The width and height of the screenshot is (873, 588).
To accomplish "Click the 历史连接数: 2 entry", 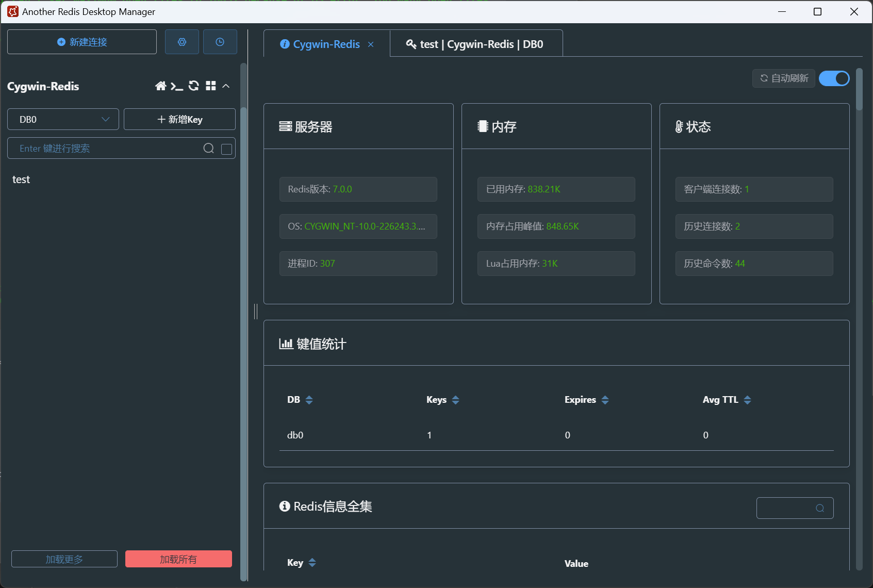I will point(754,226).
